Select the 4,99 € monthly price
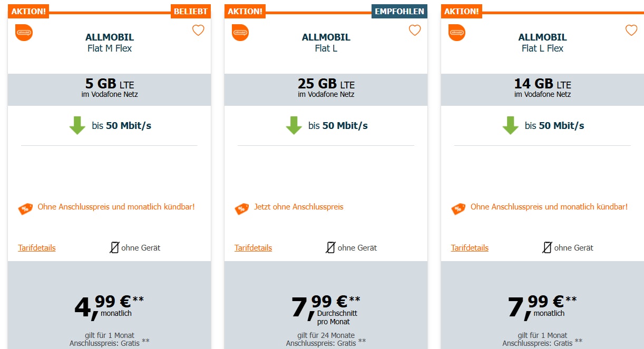This screenshot has height=349, width=644. coord(109,306)
